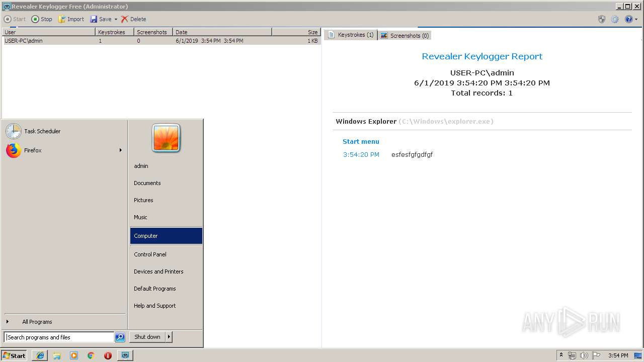Expand Firefox jump list arrow
The image size is (644, 362).
[x=121, y=150]
